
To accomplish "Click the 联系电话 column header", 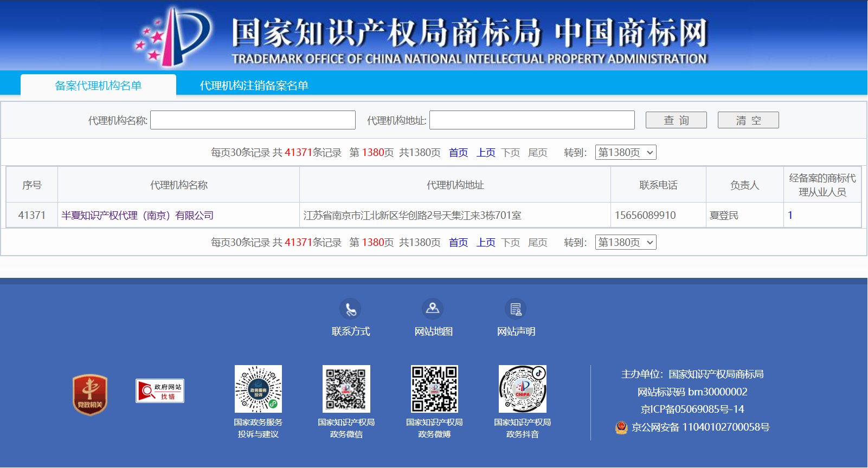I will click(x=659, y=185).
